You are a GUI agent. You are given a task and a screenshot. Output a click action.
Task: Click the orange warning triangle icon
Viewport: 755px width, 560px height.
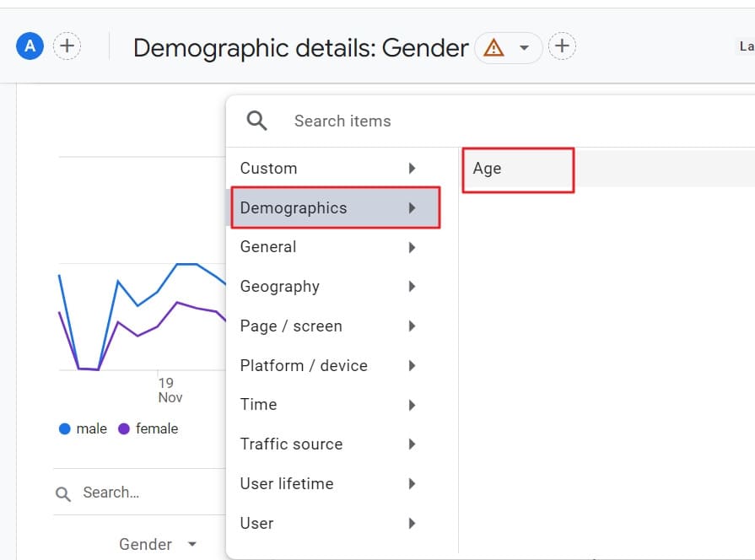tap(494, 48)
